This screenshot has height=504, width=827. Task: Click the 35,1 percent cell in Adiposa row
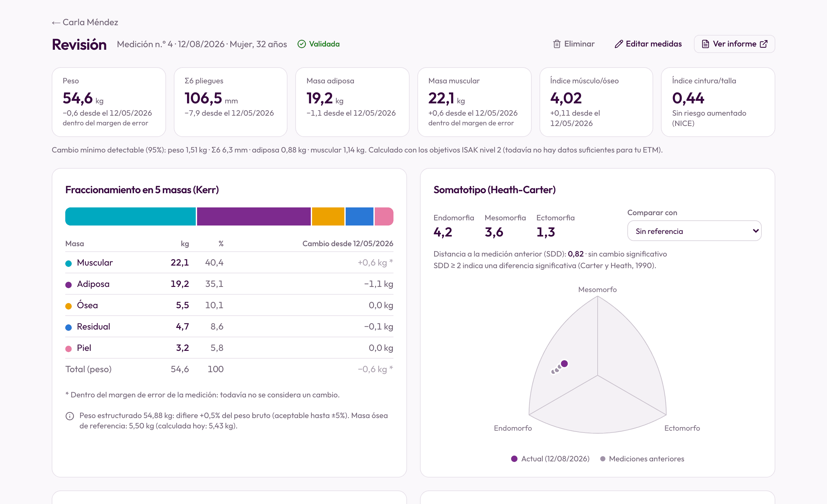(214, 284)
